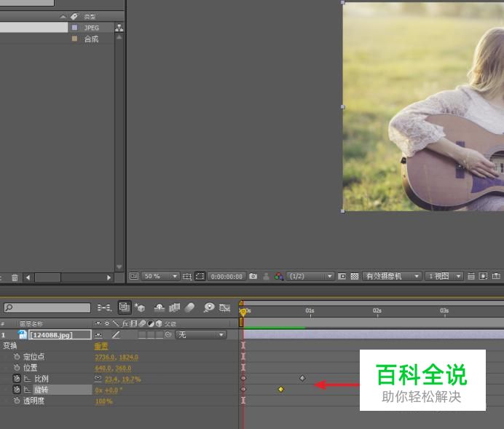
Task: Click the 124088.jpg layer file icon
Action: (22, 334)
